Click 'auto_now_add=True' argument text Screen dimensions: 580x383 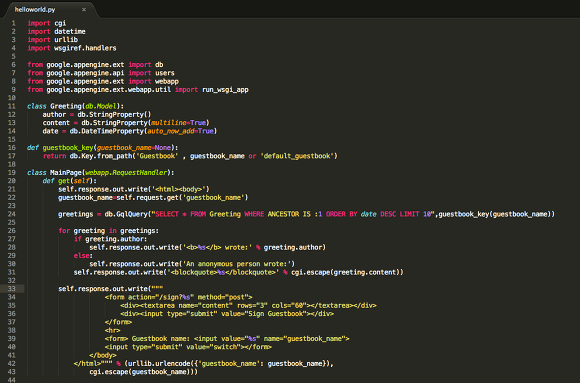(x=180, y=131)
